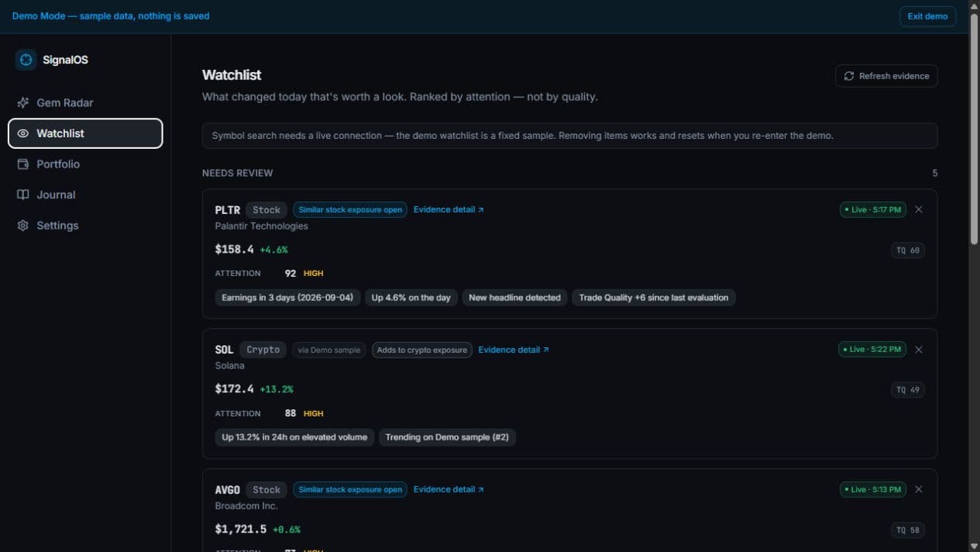Screen dimensions: 980x552
Task: Click the refresh arrows icon in Refresh evidence
Action: click(x=849, y=76)
